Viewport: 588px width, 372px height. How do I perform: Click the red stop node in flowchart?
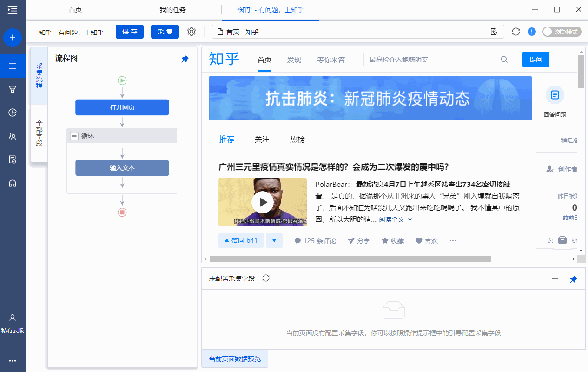tap(122, 212)
